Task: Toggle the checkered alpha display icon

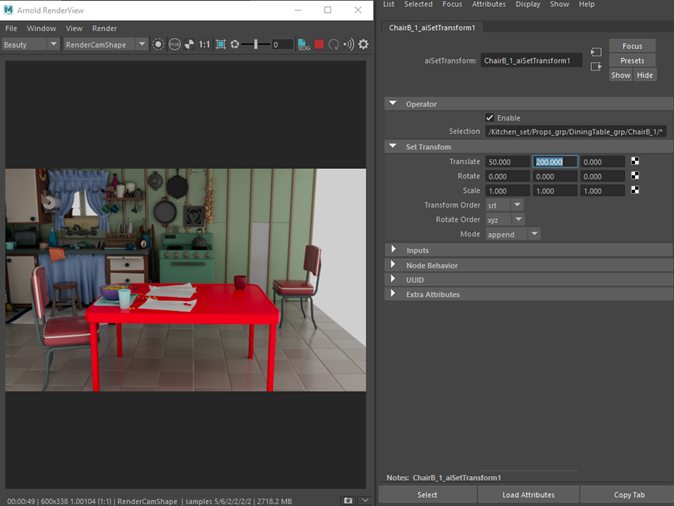Action: (189, 44)
